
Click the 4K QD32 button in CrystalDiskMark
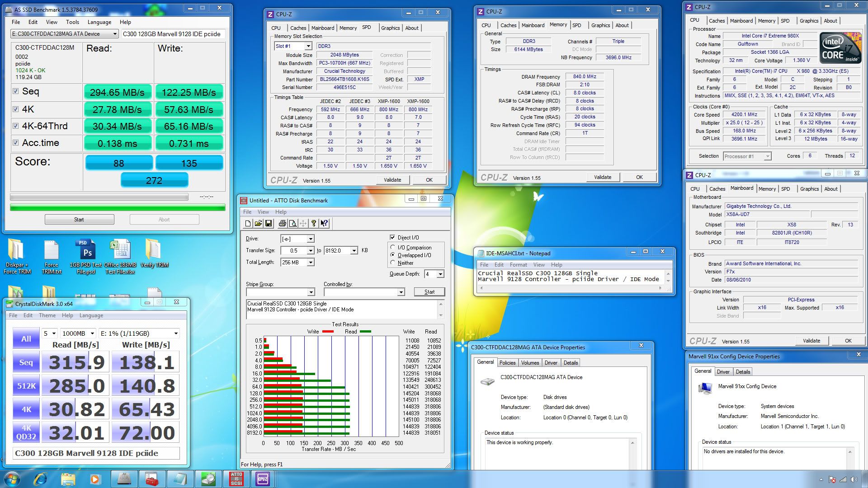26,432
